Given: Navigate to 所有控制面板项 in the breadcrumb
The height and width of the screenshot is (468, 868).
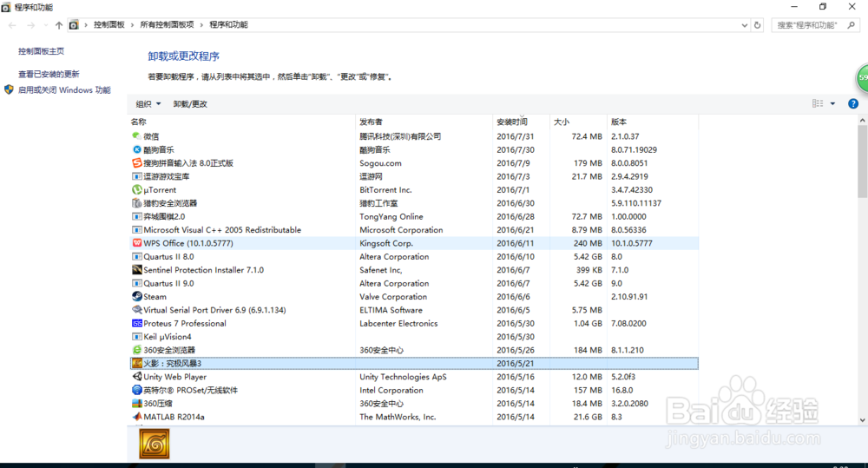Looking at the screenshot, I should (x=168, y=25).
